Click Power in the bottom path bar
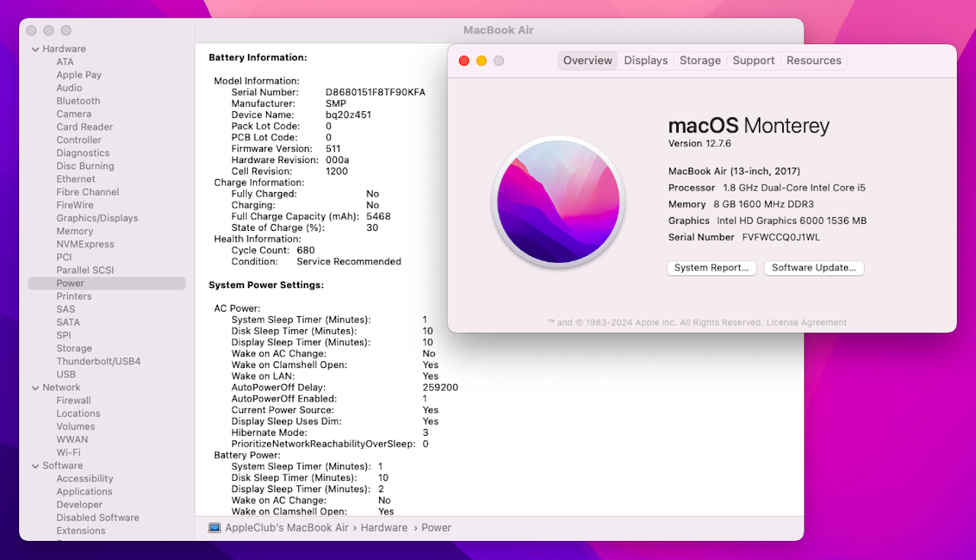The image size is (976, 560). click(436, 527)
